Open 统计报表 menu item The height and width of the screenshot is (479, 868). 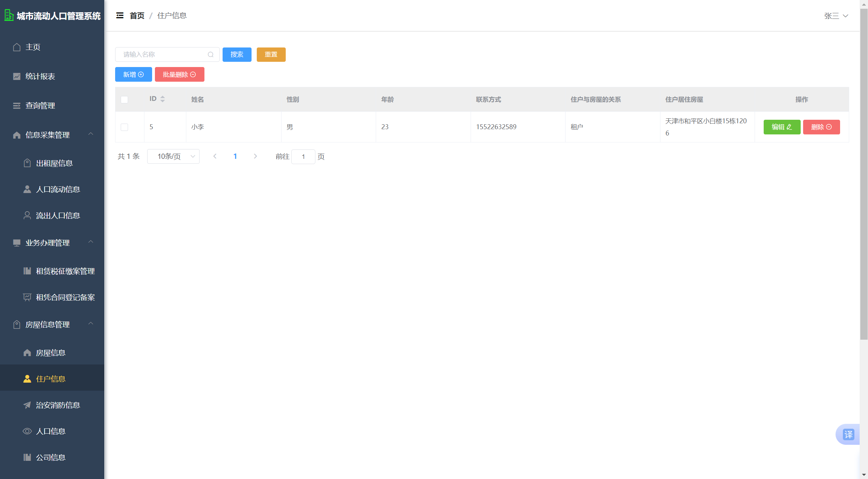point(52,76)
